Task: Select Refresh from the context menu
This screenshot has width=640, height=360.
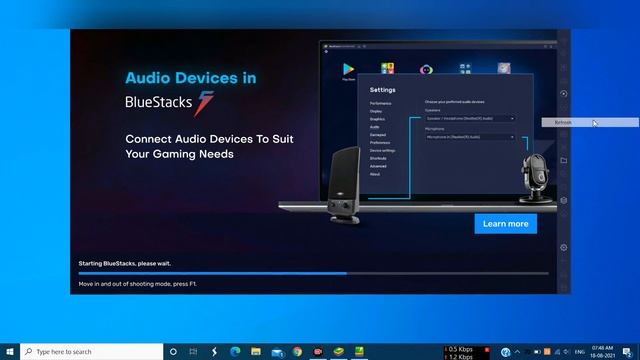Action: [x=590, y=122]
